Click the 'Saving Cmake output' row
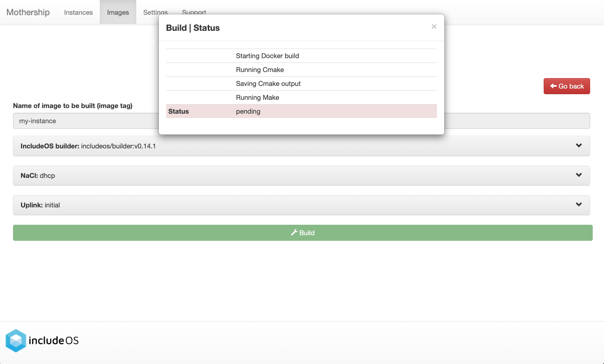Image resolution: width=604 pixels, height=364 pixels. click(x=302, y=84)
